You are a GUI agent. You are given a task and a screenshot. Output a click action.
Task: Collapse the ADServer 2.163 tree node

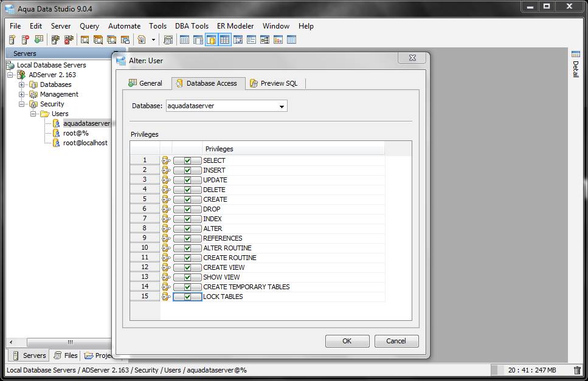point(10,75)
